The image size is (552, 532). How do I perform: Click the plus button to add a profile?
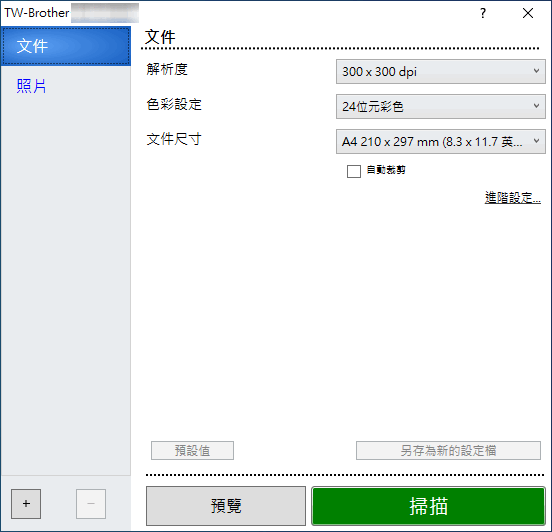tap(26, 503)
